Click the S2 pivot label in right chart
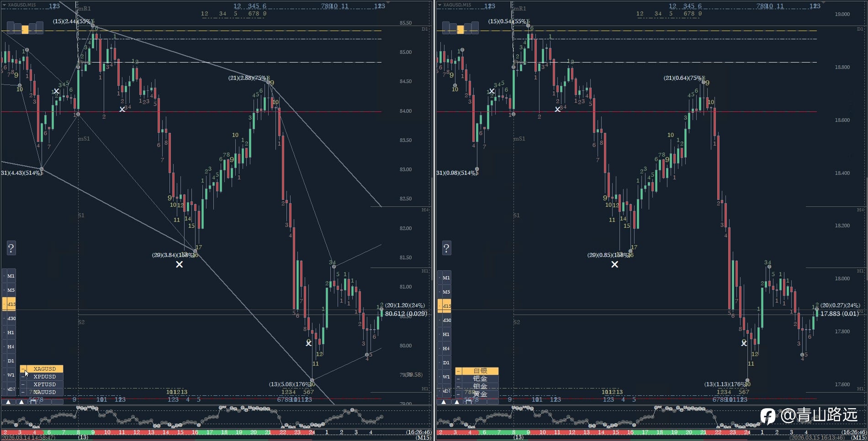Screen dimensions: 868x441 point(517,322)
